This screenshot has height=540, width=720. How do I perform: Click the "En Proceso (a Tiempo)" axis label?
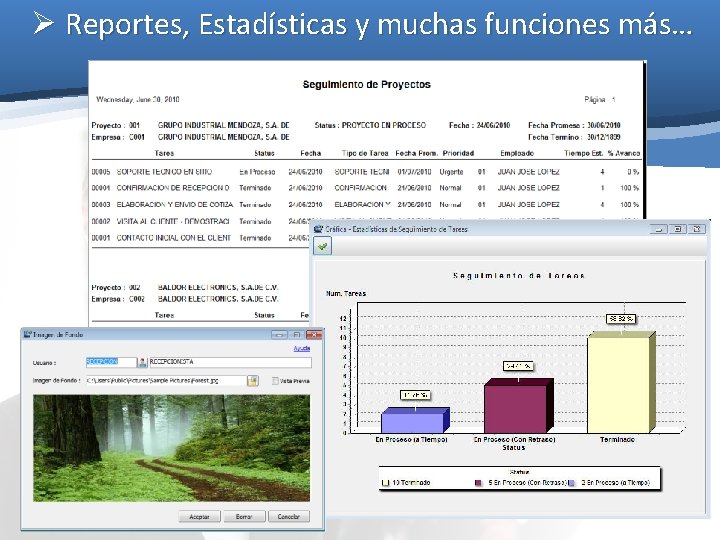(x=411, y=439)
